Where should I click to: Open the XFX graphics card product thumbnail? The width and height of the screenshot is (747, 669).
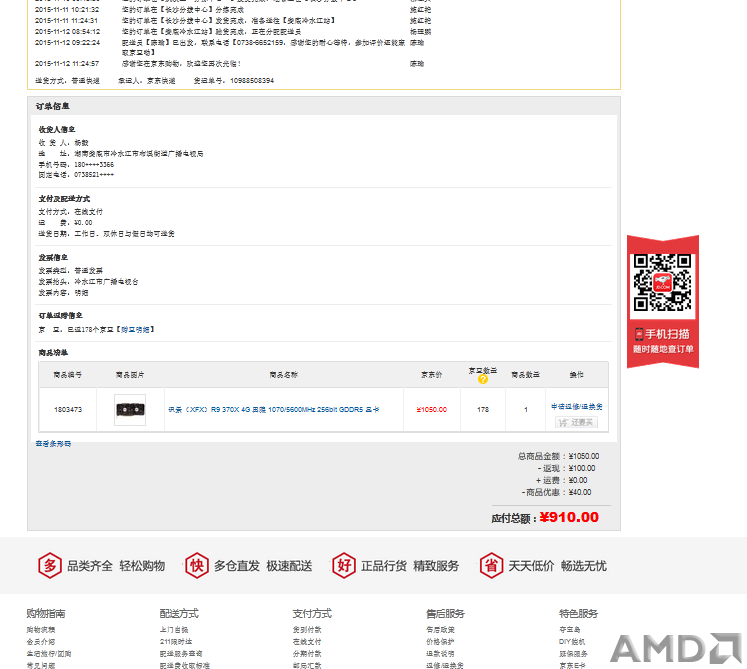pos(130,409)
